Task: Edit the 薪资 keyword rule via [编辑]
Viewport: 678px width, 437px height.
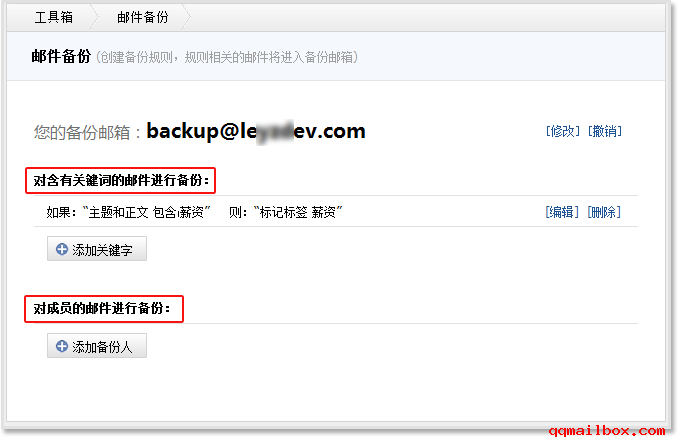Action: pyautogui.click(x=562, y=212)
